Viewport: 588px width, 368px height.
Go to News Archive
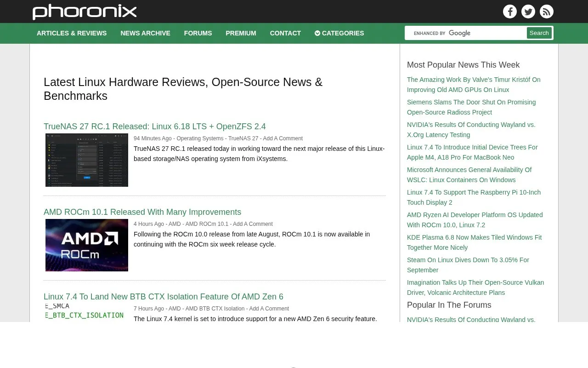pyautogui.click(x=145, y=33)
